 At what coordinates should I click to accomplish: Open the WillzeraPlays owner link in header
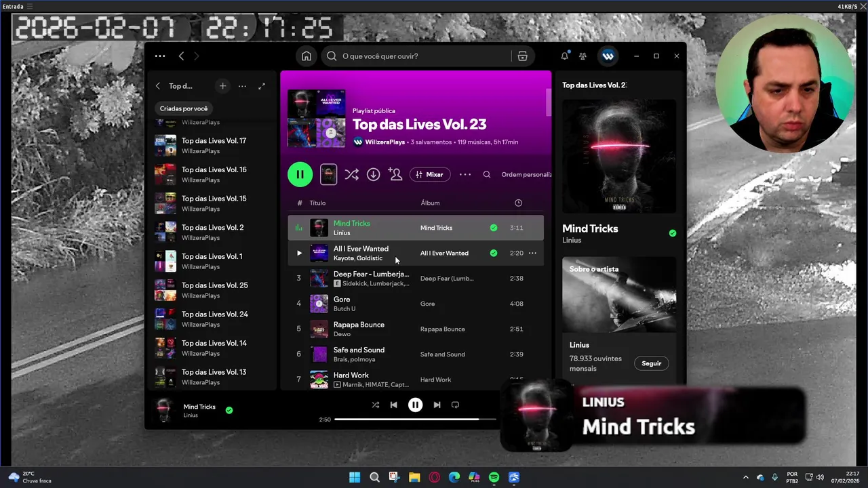[384, 142]
